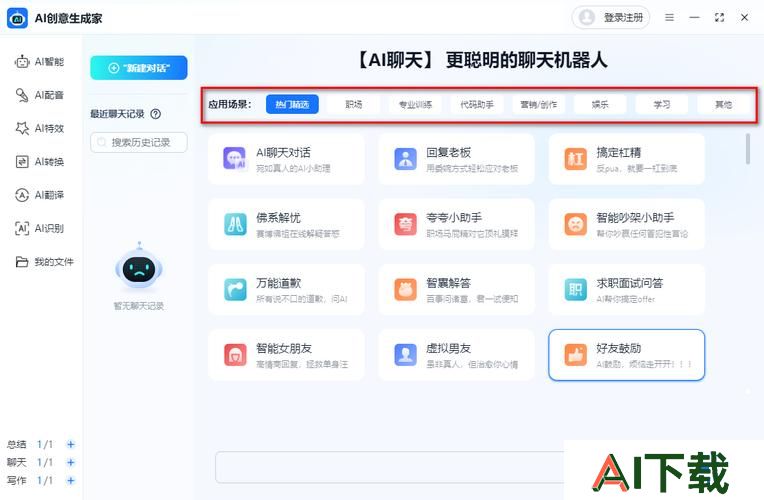
Task: Open the 智能吵架小助手 card
Action: (627, 224)
